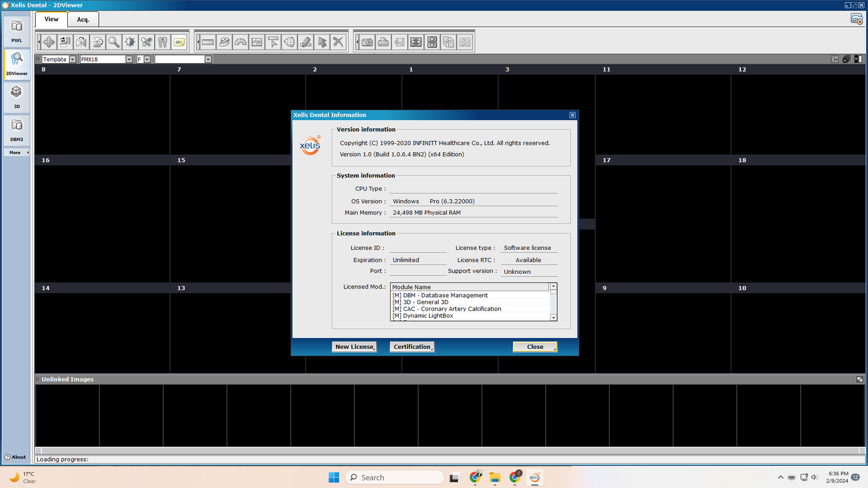
Task: Select the Pan (four-arrow move) tool
Action: coord(49,42)
